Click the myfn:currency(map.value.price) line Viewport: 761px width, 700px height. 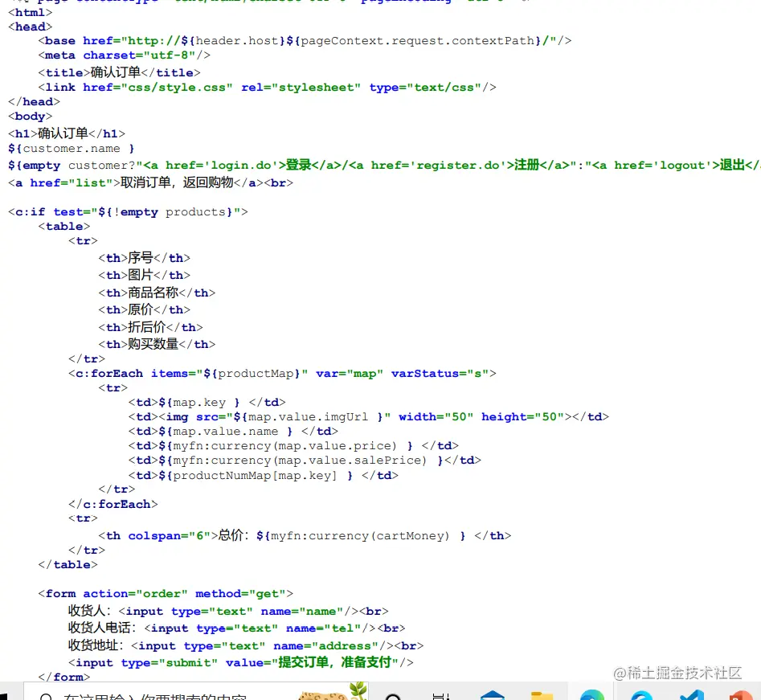(x=293, y=445)
